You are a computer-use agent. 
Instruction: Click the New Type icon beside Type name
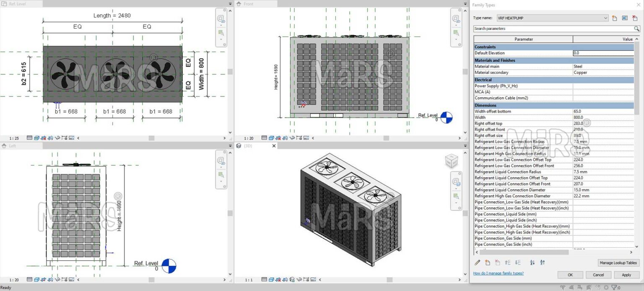pos(615,18)
